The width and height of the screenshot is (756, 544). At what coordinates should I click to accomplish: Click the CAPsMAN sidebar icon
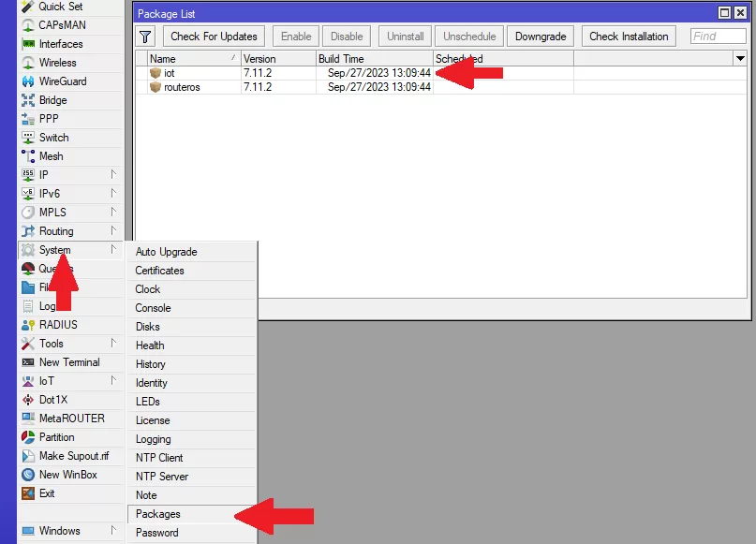tap(28, 25)
